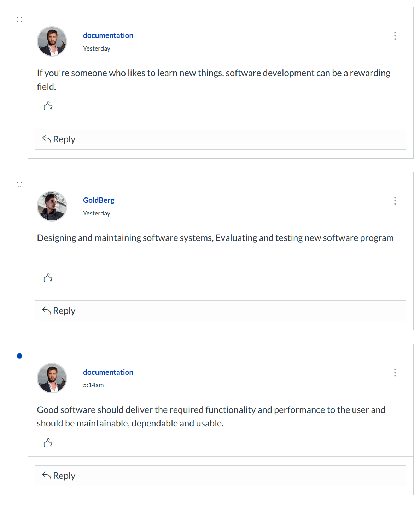The height and width of the screenshot is (506, 420).
Task: Open three-dot menu on the 5:14am post
Action: 395,373
